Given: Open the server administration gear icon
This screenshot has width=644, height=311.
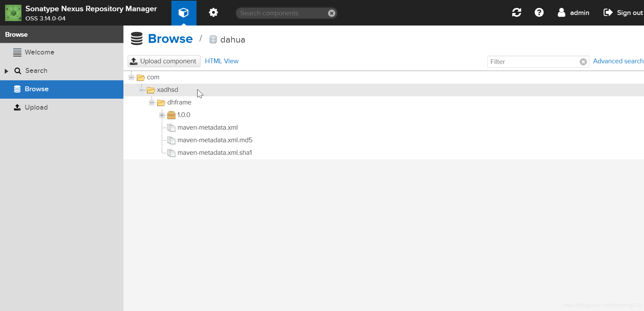Looking at the screenshot, I should [x=213, y=13].
